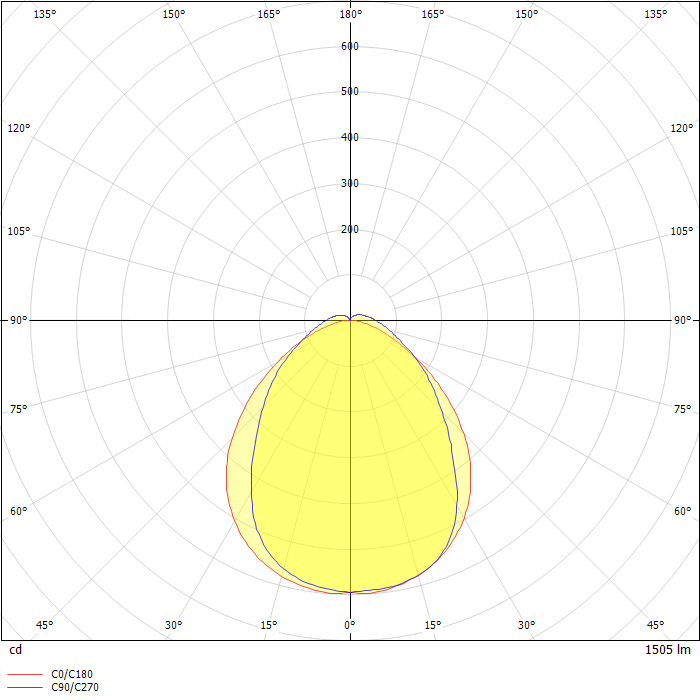Click the 200 intensity scale label
Image resolution: width=700 pixels, height=700 pixels.
[350, 229]
